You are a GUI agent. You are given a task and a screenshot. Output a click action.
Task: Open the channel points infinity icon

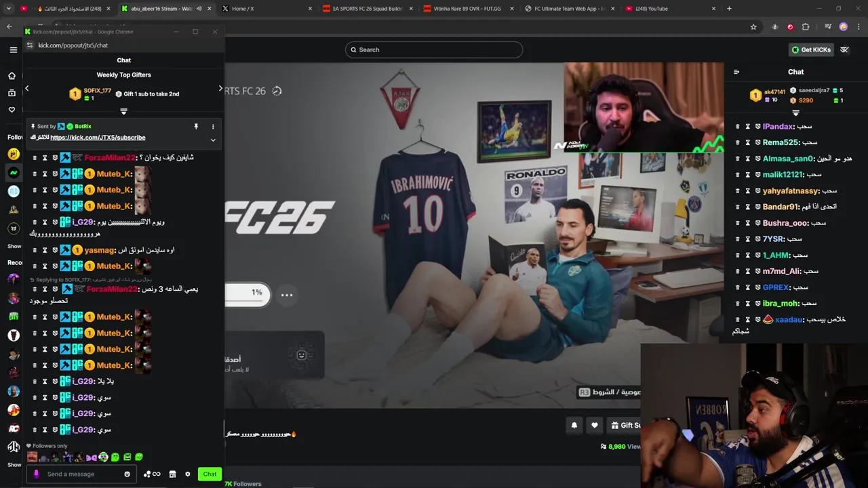[157, 474]
